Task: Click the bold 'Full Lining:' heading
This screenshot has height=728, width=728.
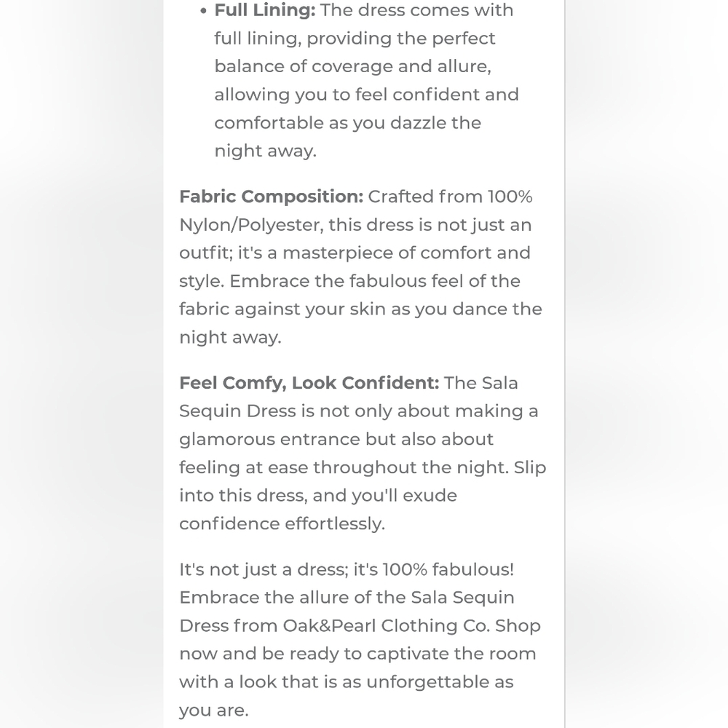Action: [265, 10]
